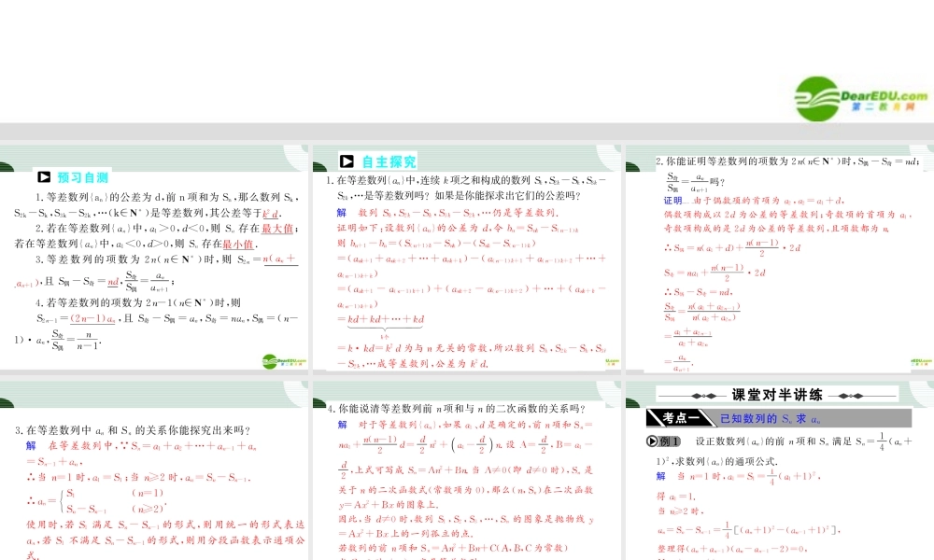Click the blue 证明 label
934x560 pixels.
[672, 201]
